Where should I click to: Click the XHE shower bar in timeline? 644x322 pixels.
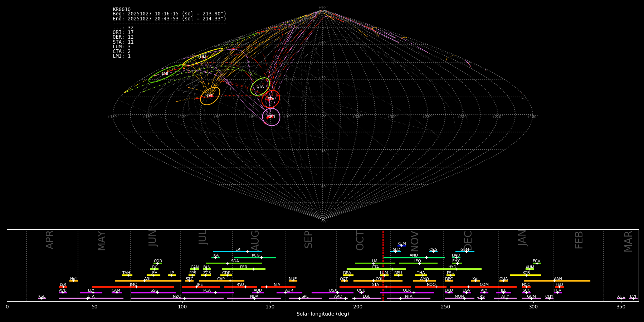[621, 298]
